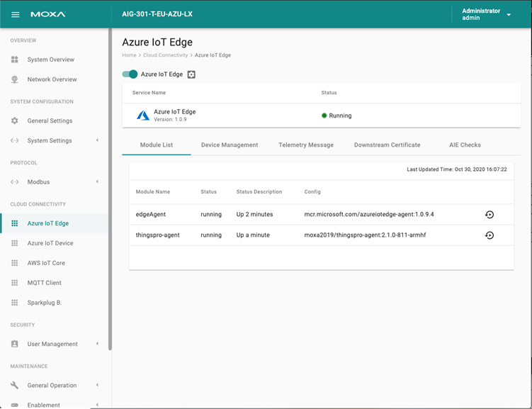The image size is (532, 409).
Task: Click mcr.microsoft.com/azureiotedge-agent:1.0.9.4 config text
Action: (x=369, y=214)
